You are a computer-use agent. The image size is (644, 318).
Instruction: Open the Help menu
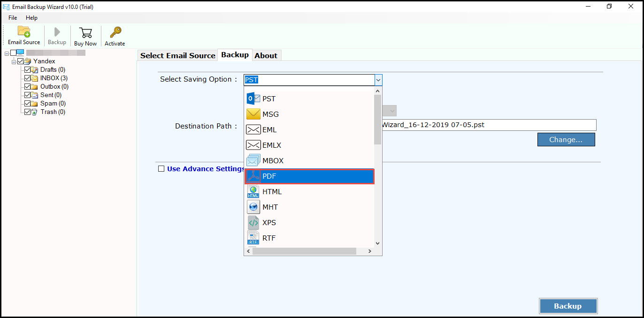tap(31, 17)
